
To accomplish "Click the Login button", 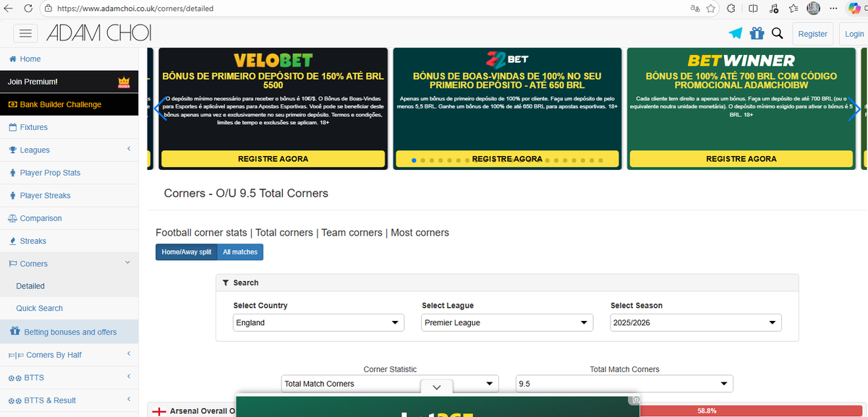I will pyautogui.click(x=854, y=33).
